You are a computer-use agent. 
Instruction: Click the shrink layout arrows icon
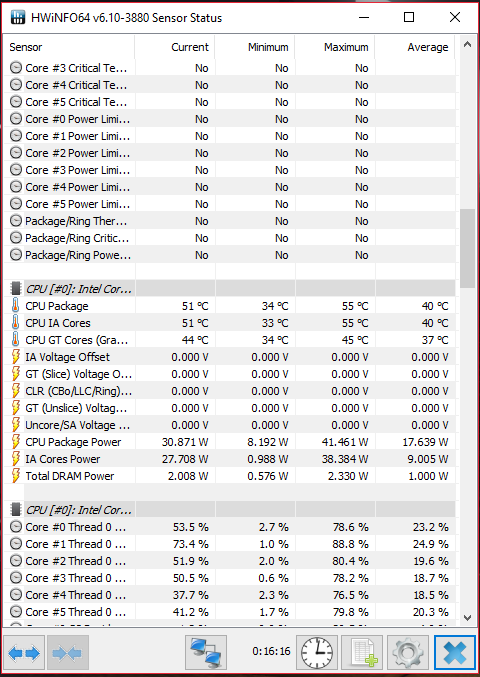coord(68,652)
